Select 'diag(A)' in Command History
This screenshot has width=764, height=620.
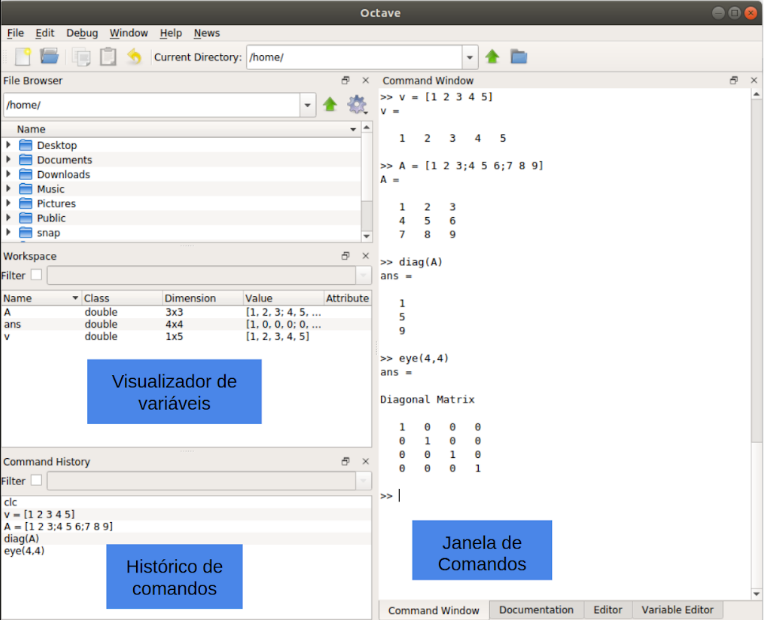point(186,539)
